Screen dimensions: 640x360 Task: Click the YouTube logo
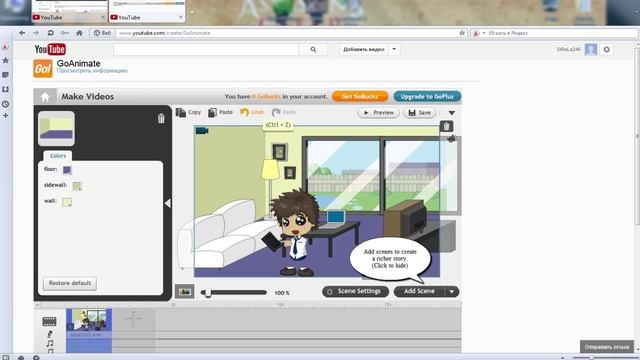point(50,49)
